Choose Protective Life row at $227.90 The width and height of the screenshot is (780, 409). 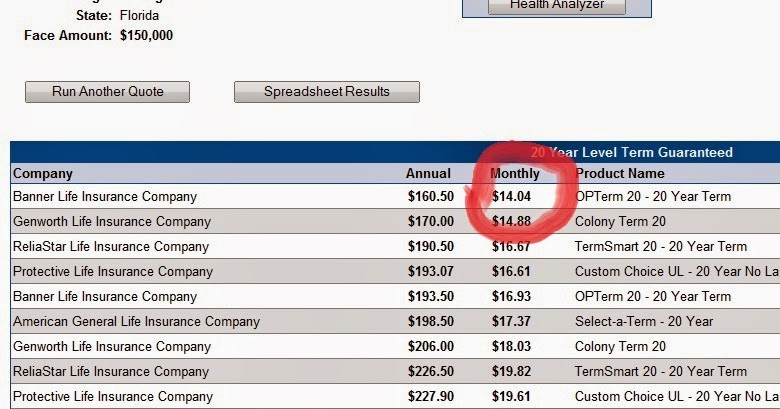click(395, 396)
